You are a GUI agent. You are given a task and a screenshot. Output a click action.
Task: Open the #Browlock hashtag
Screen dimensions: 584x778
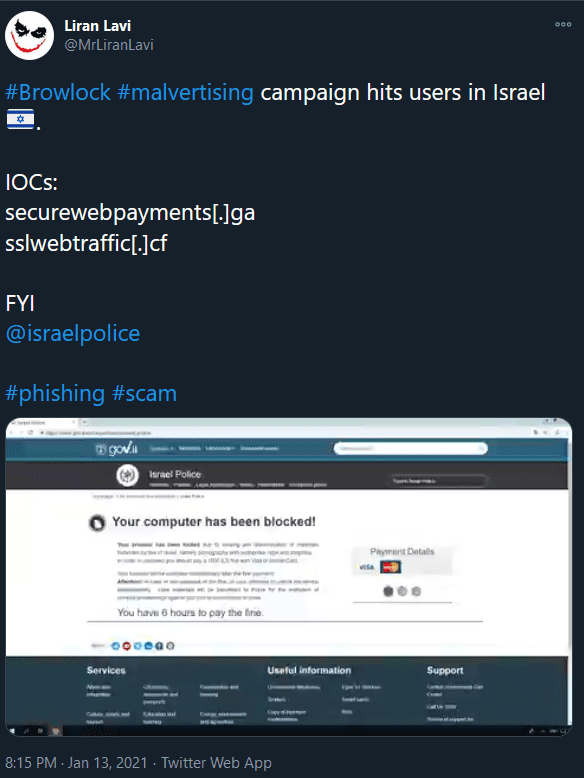58,92
